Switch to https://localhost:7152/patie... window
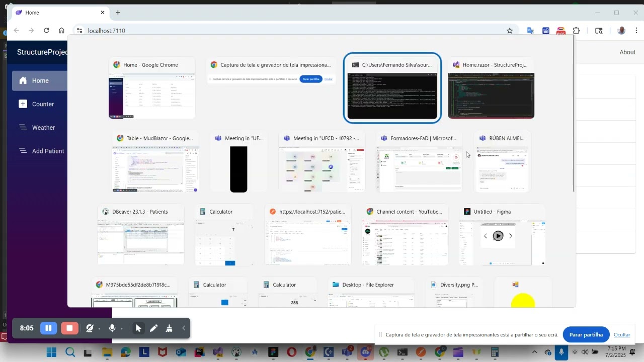Viewport: 644px width, 362px height. coord(308,235)
